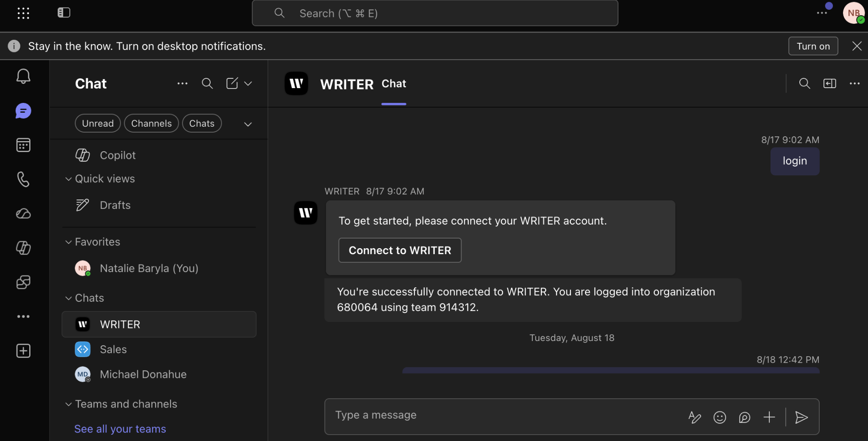Open Copilot chat
Image resolution: width=868 pixels, height=441 pixels.
(159, 155)
